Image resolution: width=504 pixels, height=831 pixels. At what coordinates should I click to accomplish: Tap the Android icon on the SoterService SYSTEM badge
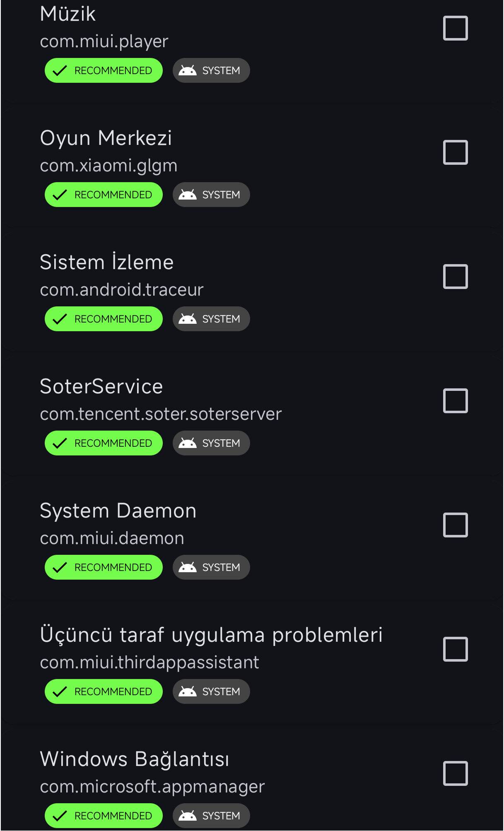(187, 443)
